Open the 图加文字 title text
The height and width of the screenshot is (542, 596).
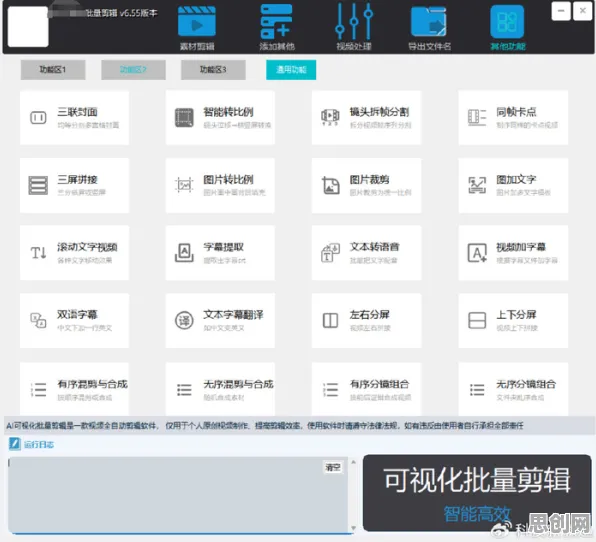tap(516, 179)
